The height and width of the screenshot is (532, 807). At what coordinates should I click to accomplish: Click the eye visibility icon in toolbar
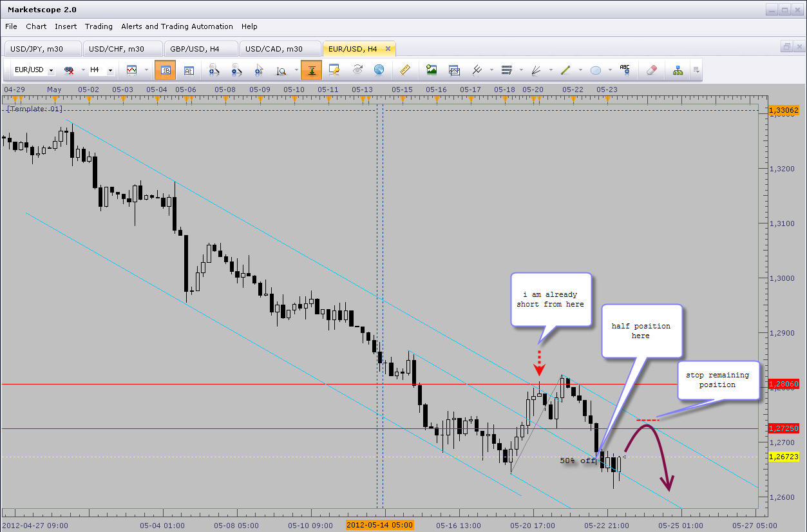[357, 70]
